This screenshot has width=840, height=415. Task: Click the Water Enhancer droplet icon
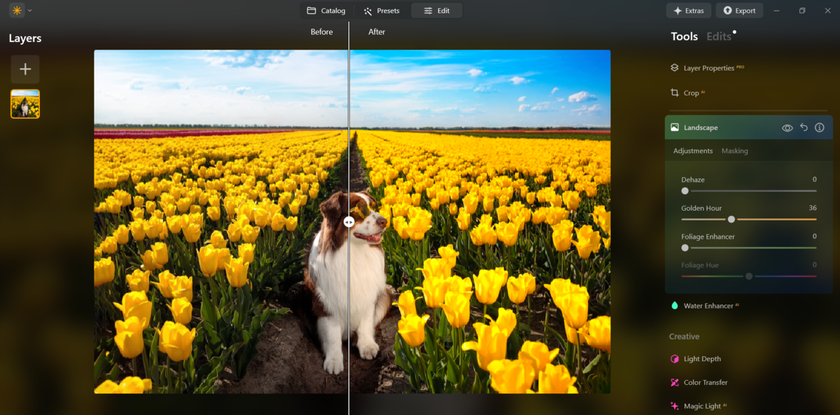[674, 306]
